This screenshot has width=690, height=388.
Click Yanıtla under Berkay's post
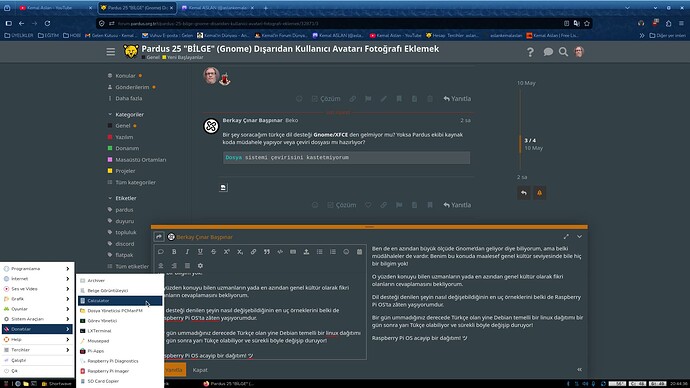pyautogui.click(x=457, y=205)
